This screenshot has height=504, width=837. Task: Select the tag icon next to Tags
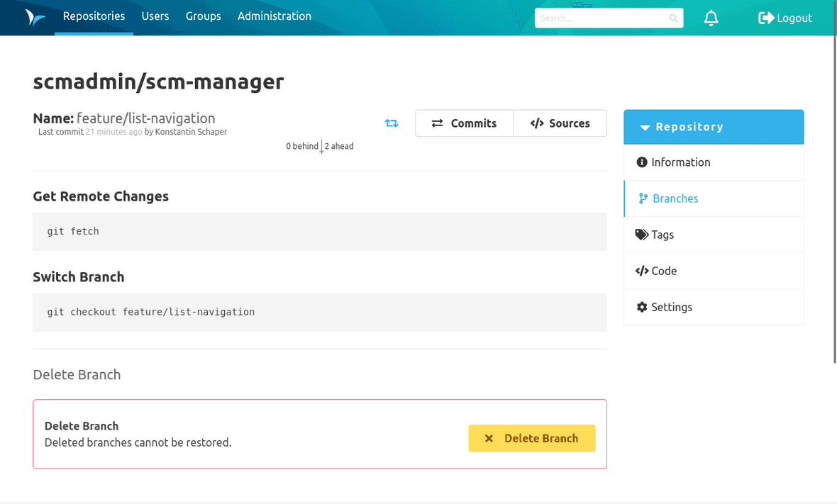tap(642, 234)
